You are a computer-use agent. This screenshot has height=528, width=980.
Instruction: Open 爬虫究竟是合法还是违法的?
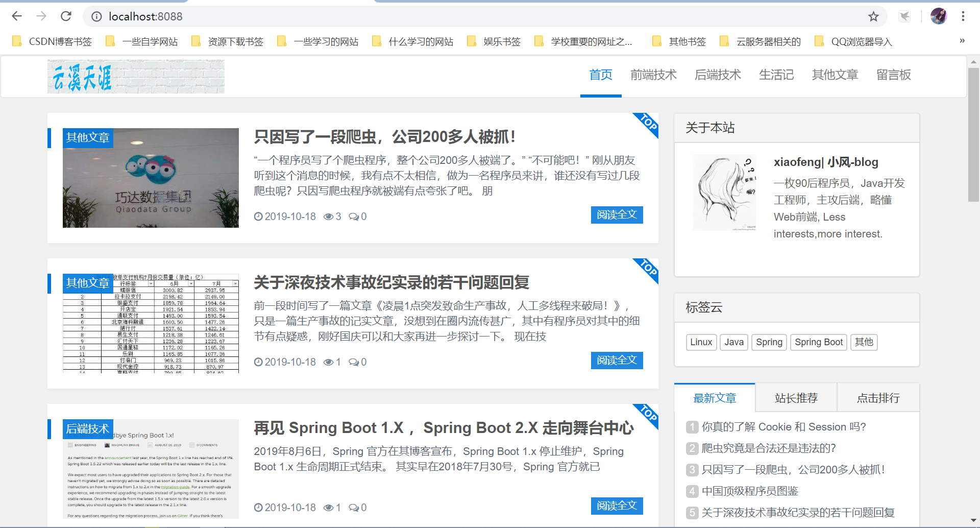(769, 448)
